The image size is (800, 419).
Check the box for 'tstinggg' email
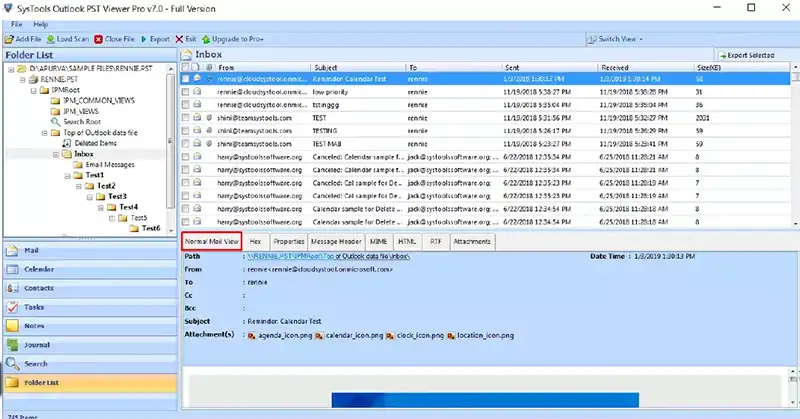pos(185,105)
